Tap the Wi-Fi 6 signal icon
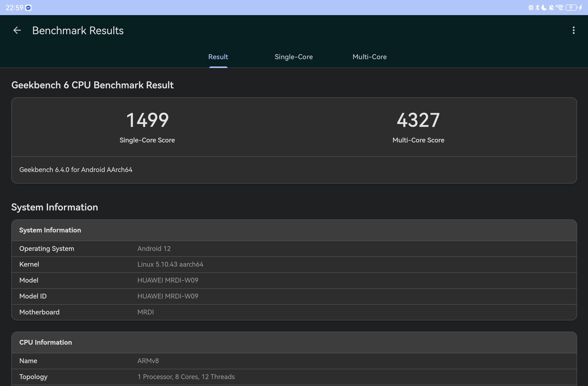588x386 pixels. point(560,8)
